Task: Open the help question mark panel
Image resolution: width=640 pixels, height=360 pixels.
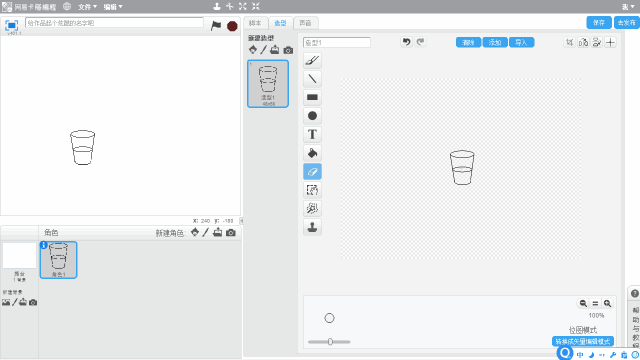Action: point(635,293)
